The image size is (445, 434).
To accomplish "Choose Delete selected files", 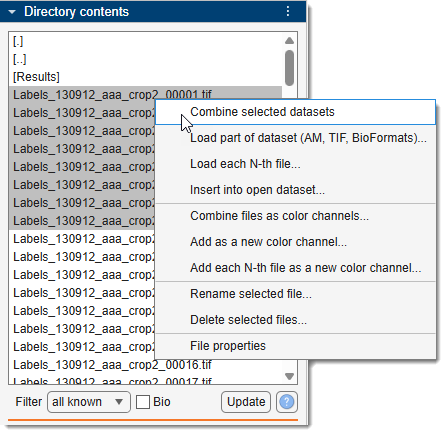I will [296, 320].
